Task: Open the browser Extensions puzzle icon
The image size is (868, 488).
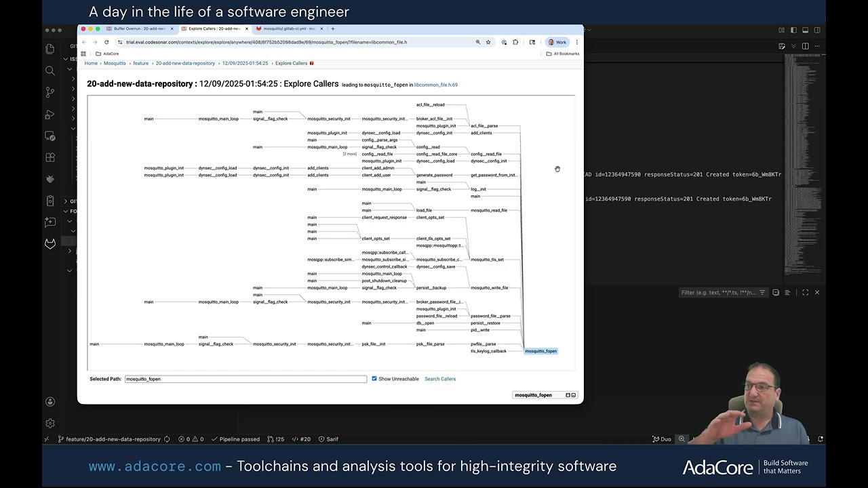Action: [x=515, y=42]
